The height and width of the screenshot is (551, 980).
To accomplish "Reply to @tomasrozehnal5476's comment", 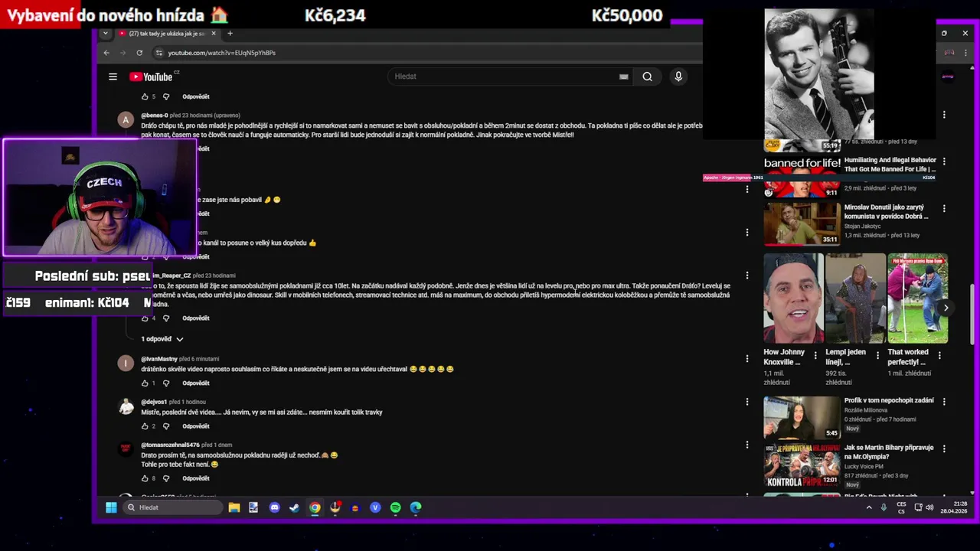I will point(196,478).
